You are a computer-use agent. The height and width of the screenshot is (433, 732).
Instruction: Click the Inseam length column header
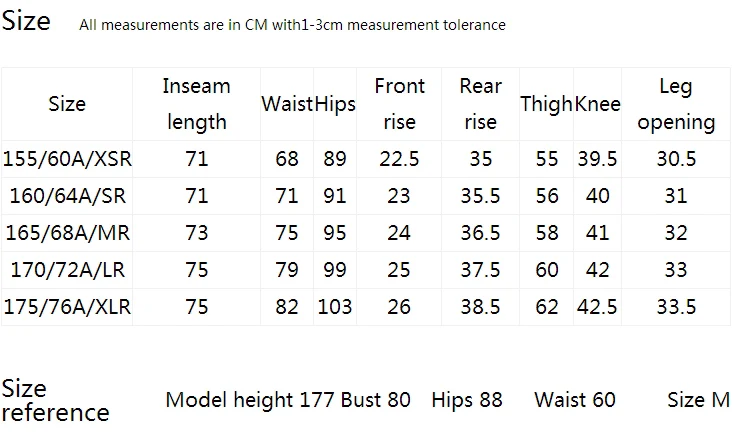click(x=197, y=104)
